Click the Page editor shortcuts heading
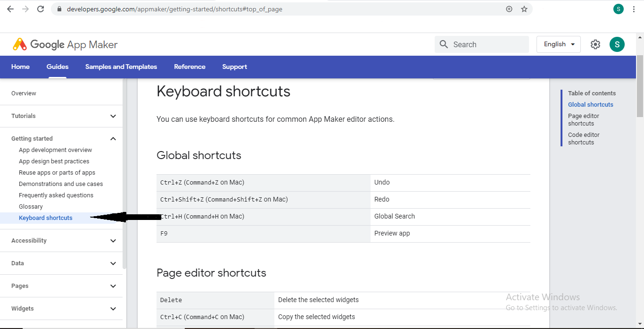This screenshot has width=644, height=329. pos(211,273)
